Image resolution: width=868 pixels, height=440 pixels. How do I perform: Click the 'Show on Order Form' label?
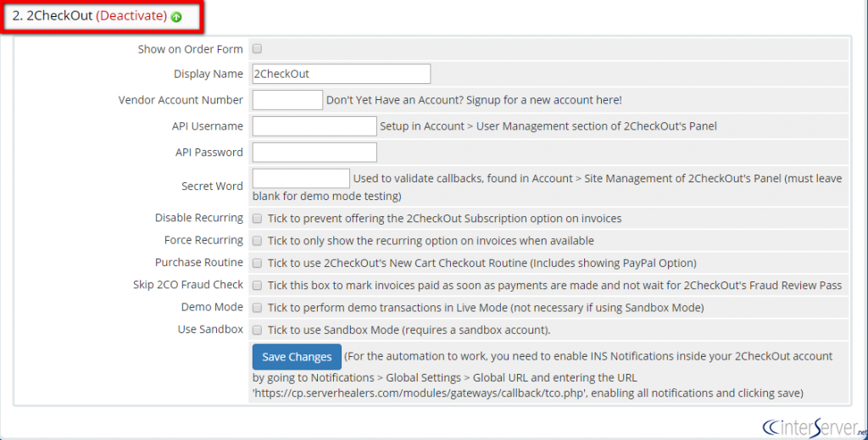tap(191, 49)
